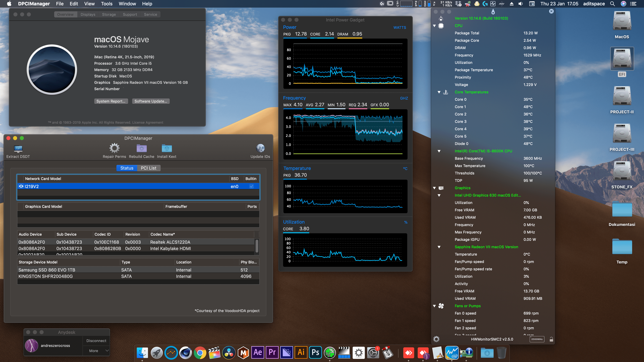This screenshot has height=362, width=644.
Task: Click the Update IDs globe icon
Action: 260,148
